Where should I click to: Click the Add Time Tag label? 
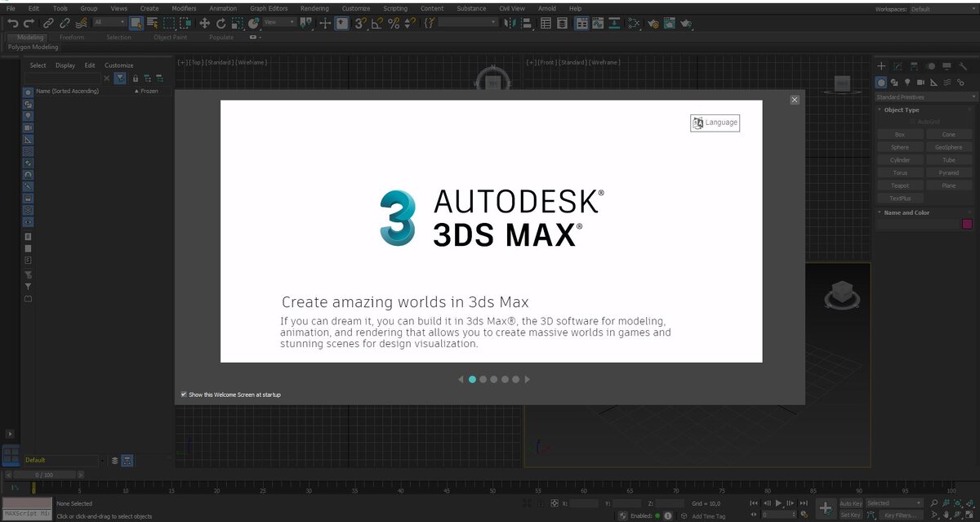[x=708, y=516]
